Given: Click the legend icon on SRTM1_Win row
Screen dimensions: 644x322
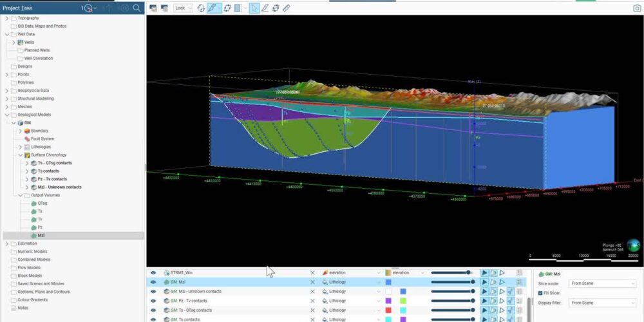Looking at the screenshot, I should 520,272.
